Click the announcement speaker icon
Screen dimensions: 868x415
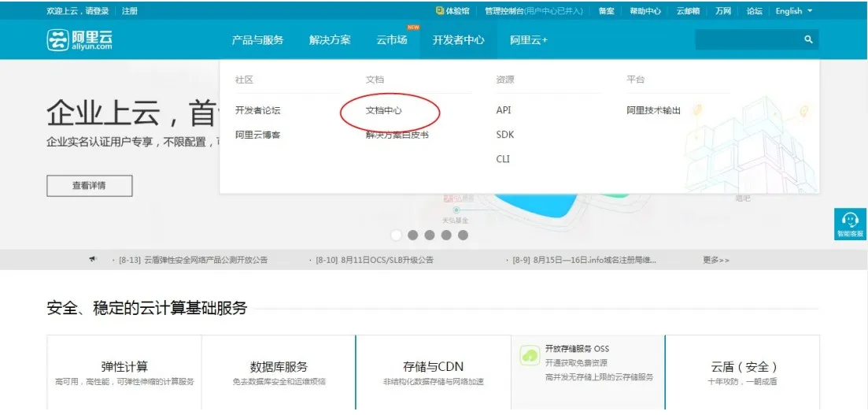93,259
